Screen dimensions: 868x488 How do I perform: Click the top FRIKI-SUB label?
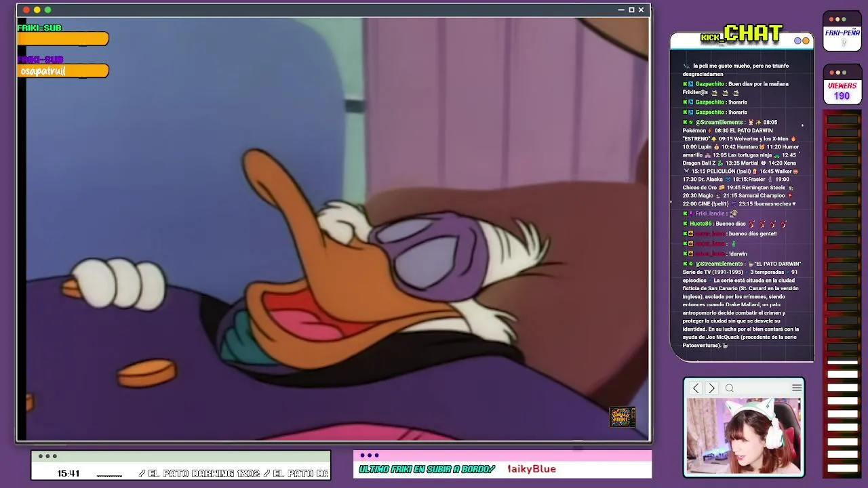pos(39,28)
